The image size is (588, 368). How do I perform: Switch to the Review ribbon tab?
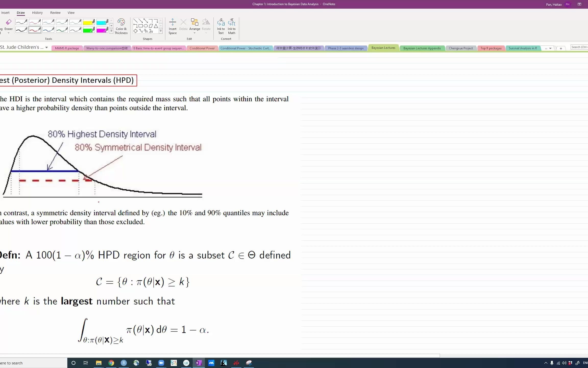click(55, 13)
